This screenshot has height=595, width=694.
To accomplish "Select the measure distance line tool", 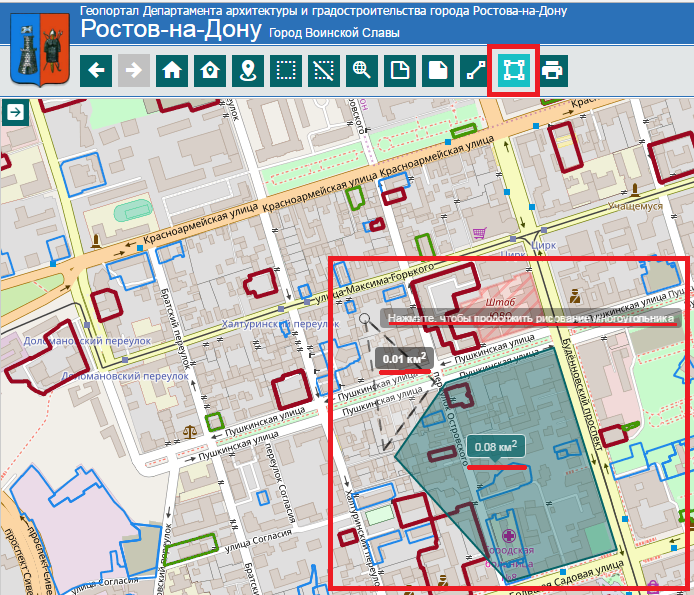I will click(476, 70).
